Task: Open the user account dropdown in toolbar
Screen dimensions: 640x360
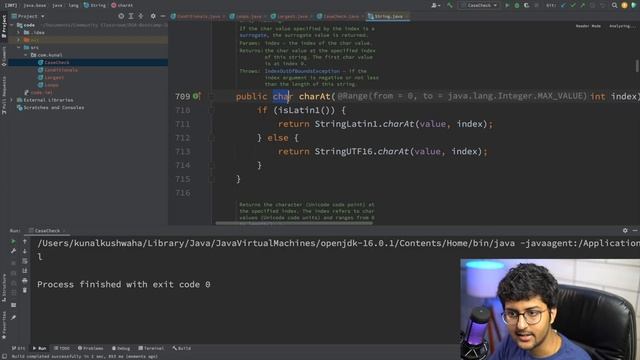Action: point(436,5)
